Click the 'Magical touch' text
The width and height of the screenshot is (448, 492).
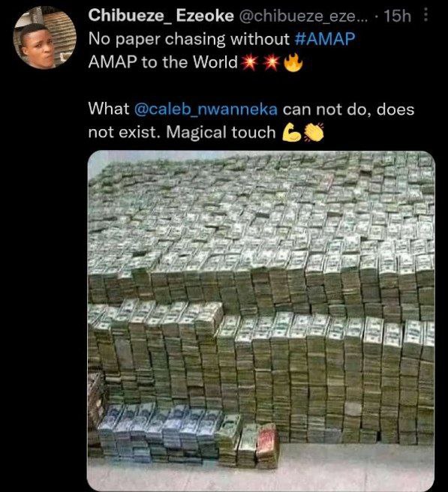(221, 132)
